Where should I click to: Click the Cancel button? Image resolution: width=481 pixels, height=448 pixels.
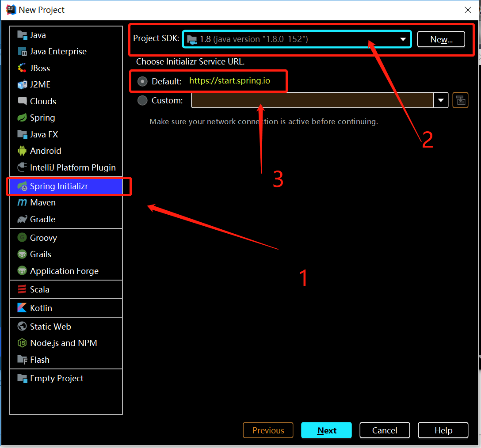click(x=385, y=430)
